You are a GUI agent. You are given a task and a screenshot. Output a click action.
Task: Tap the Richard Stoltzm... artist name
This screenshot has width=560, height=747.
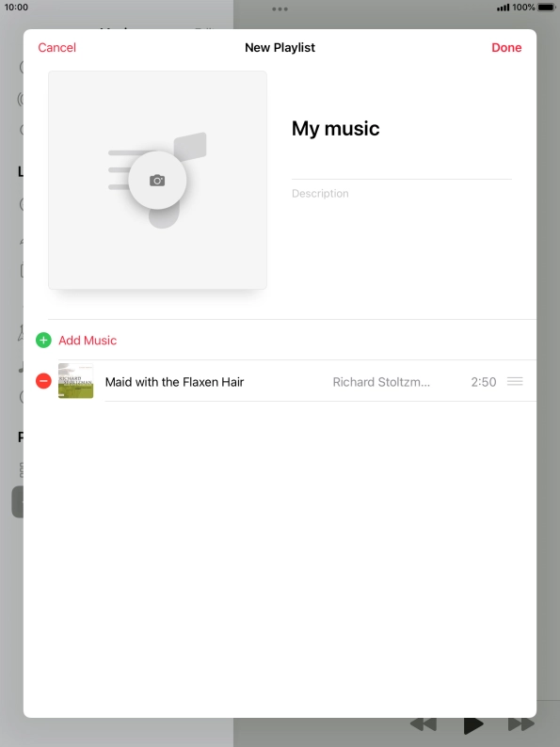[381, 382]
